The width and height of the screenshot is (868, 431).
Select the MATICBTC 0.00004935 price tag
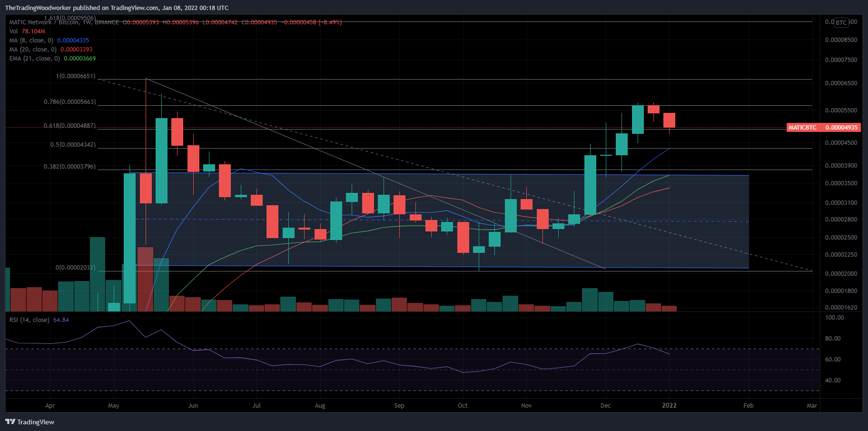pyautogui.click(x=823, y=128)
